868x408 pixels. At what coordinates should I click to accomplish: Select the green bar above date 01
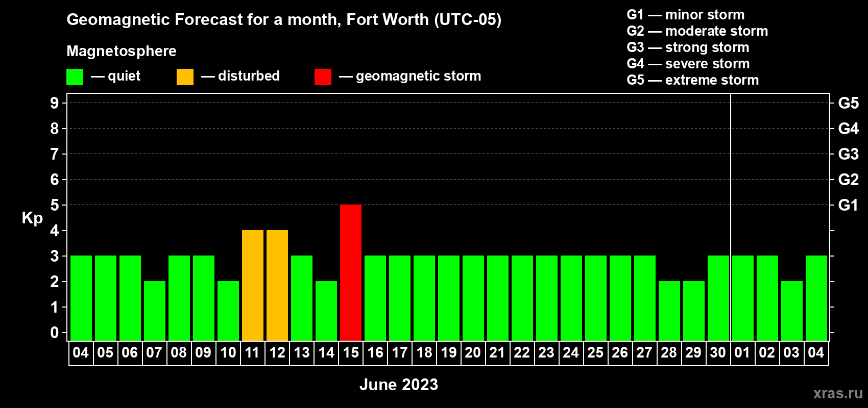pos(743,298)
